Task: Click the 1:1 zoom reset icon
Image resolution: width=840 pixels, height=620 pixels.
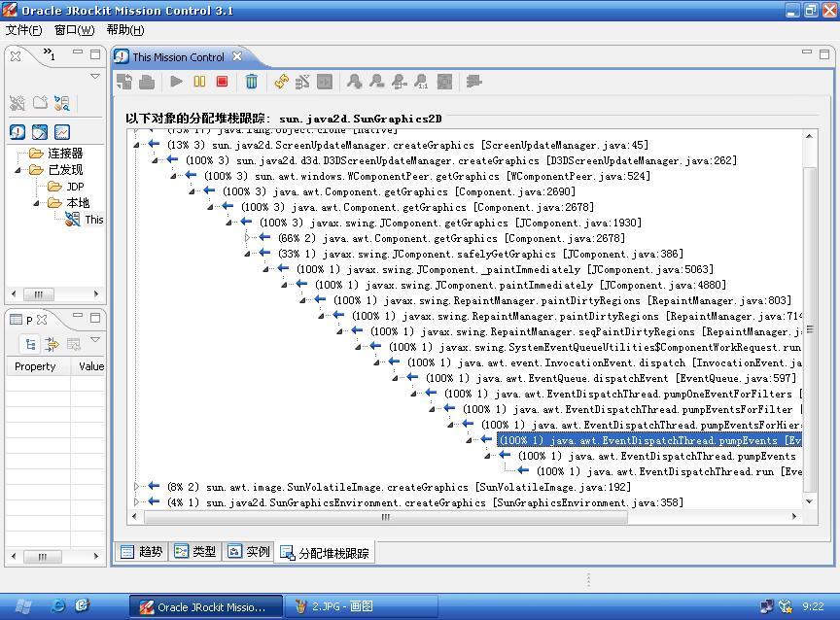Action: point(422,82)
